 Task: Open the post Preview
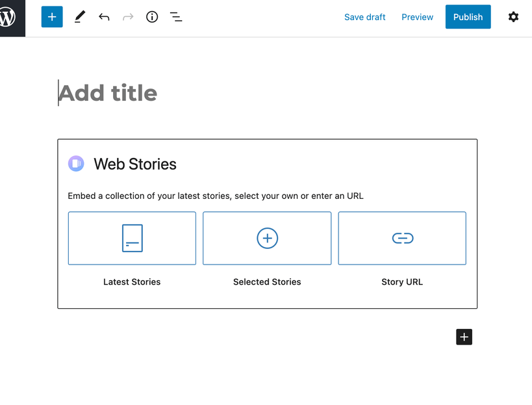pos(417,17)
